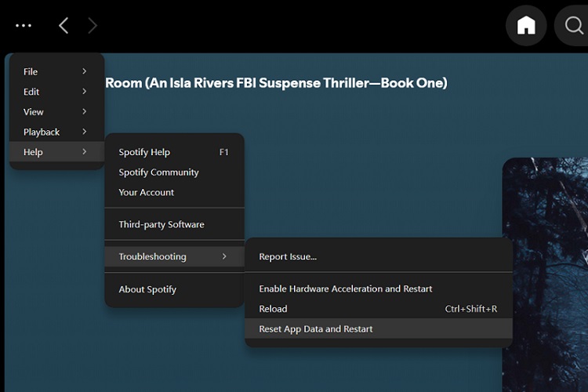Open the search magnifier icon
The height and width of the screenshot is (392, 588).
pos(573,26)
